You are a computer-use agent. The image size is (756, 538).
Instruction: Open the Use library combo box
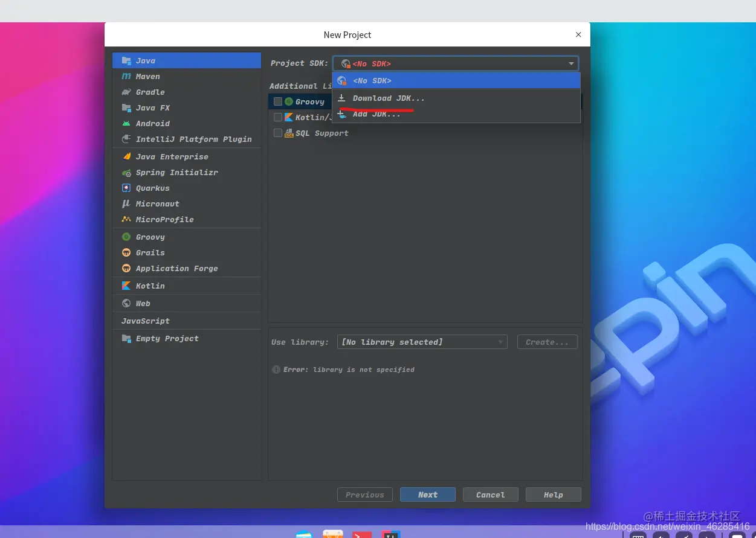pyautogui.click(x=422, y=342)
